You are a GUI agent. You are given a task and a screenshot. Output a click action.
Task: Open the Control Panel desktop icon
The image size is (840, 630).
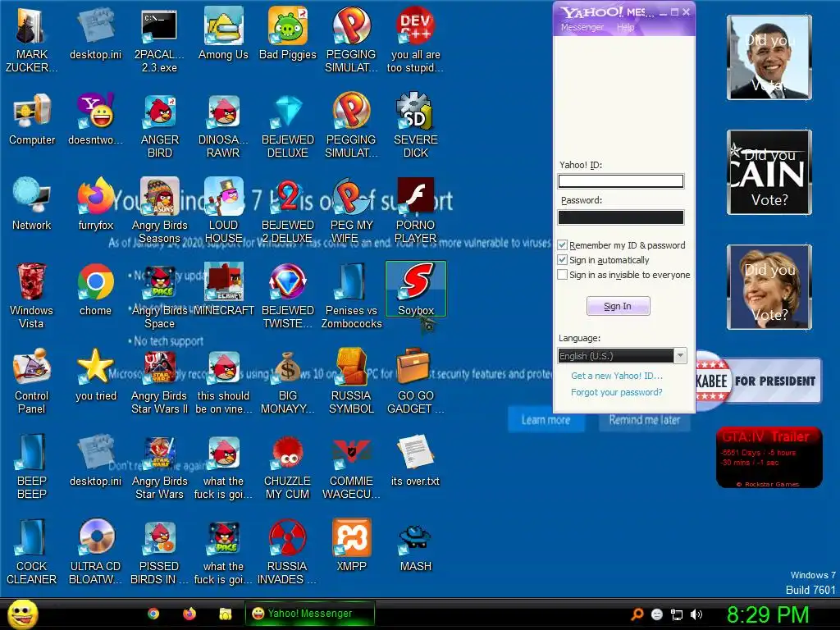tap(32, 381)
